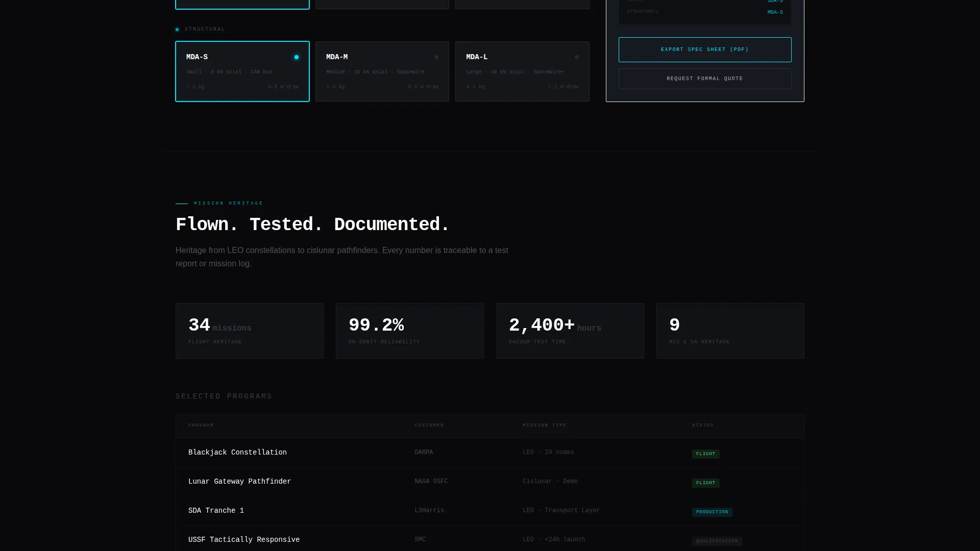Click the NASA GSFC customer cell
This screenshot has width=980, height=551.
coord(431,482)
